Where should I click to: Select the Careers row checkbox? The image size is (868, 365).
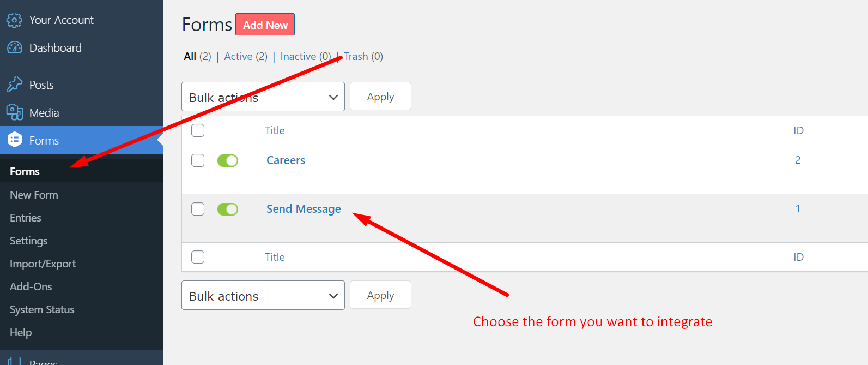[197, 160]
